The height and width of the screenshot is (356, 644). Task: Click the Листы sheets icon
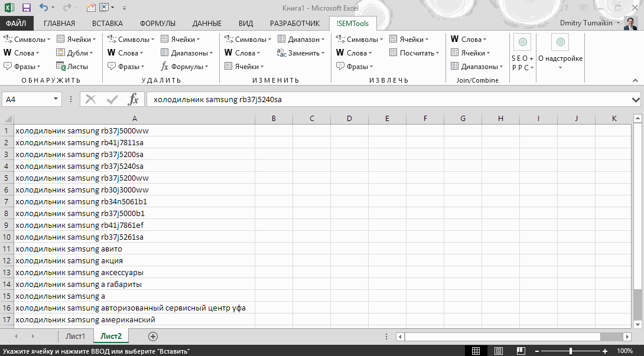point(60,66)
